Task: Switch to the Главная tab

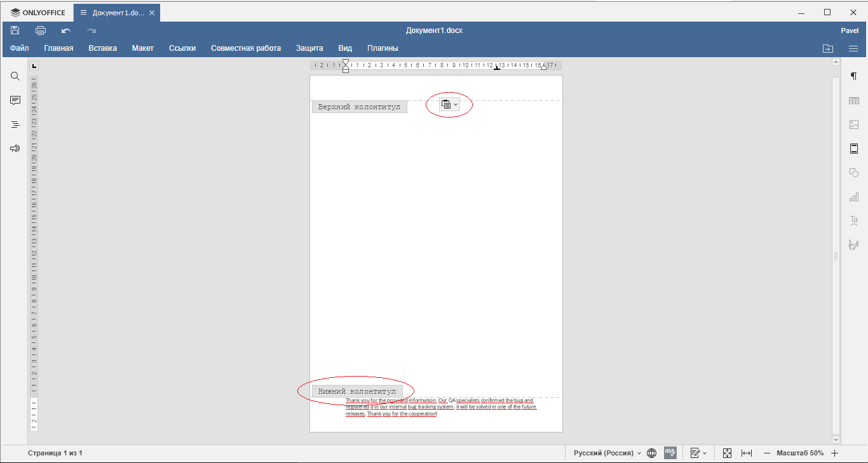Action: pyautogui.click(x=58, y=48)
